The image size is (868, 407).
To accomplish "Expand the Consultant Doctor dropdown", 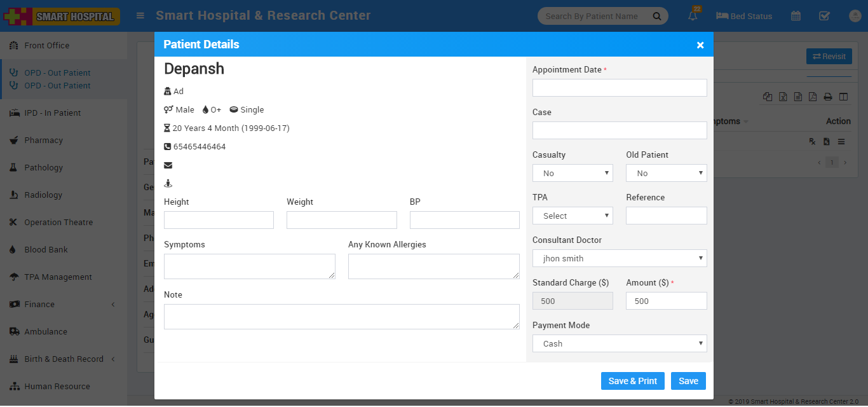I will 620,258.
